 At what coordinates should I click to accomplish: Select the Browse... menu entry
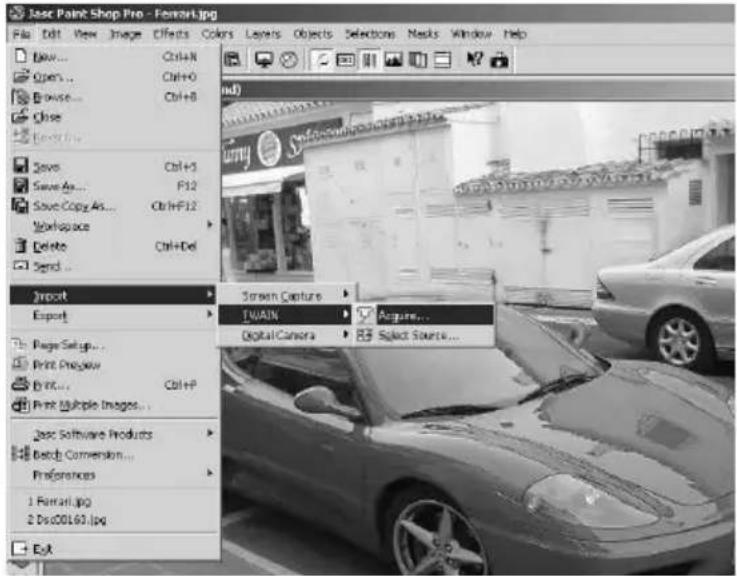(x=113, y=97)
